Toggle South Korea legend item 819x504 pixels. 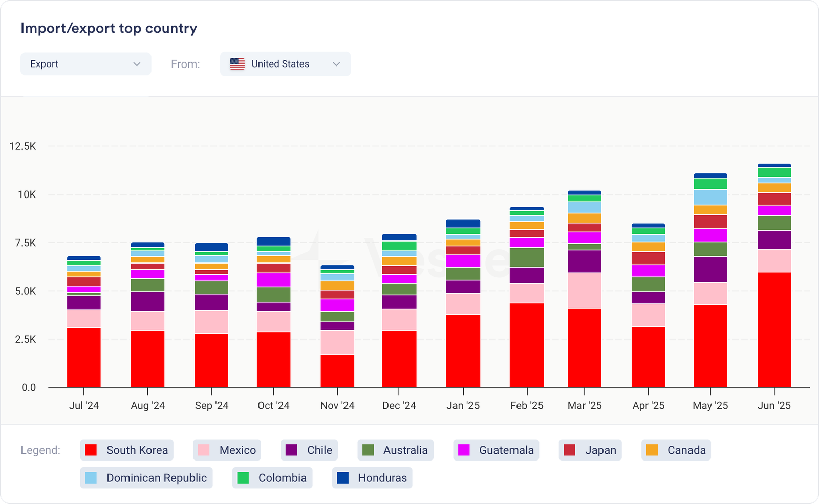click(127, 450)
